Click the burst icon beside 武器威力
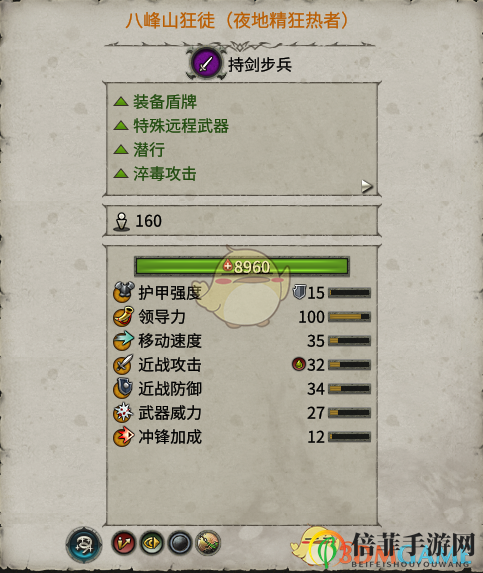 tap(123, 413)
